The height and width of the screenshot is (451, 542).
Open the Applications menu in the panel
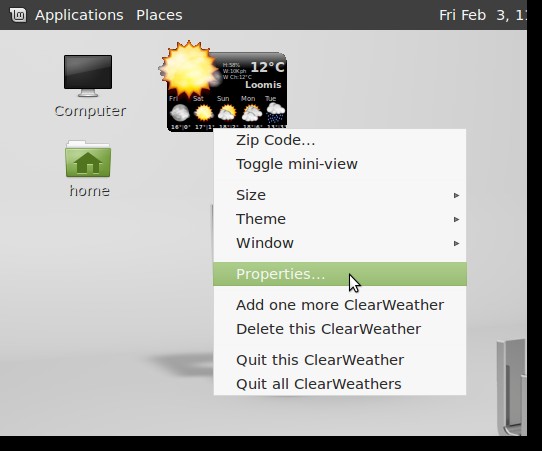point(79,15)
